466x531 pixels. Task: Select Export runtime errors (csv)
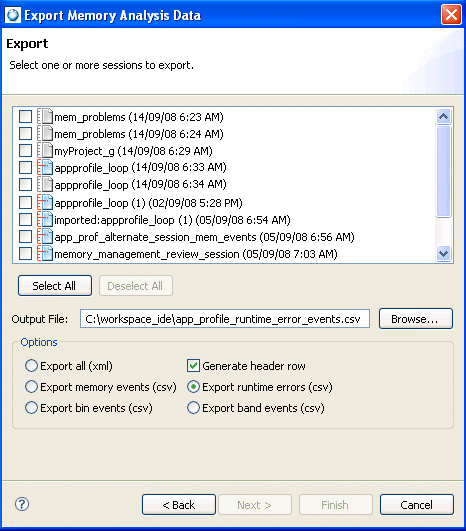(x=193, y=387)
